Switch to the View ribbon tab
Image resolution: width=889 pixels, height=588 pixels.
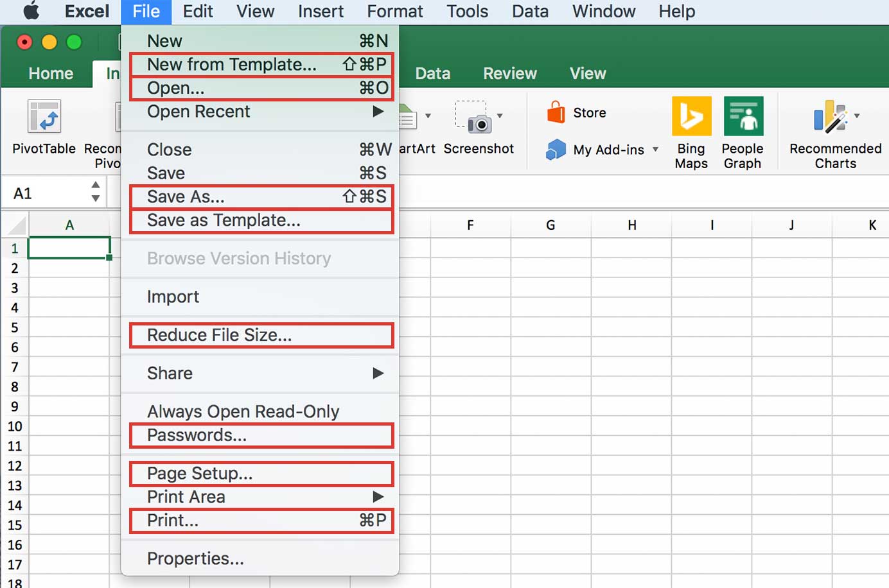588,73
